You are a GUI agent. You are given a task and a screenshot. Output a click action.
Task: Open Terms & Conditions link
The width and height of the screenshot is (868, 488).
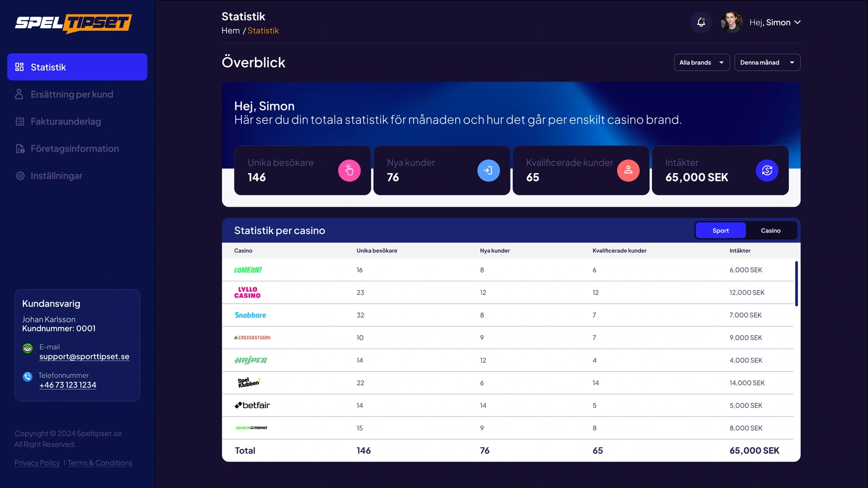click(100, 463)
